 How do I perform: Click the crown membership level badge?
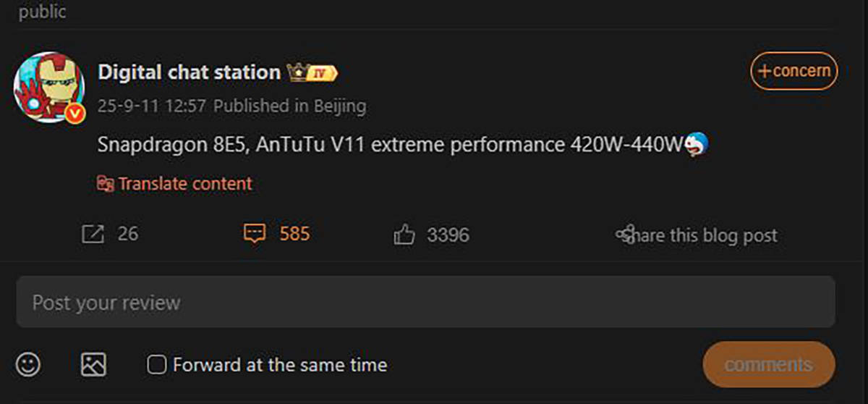[312, 72]
